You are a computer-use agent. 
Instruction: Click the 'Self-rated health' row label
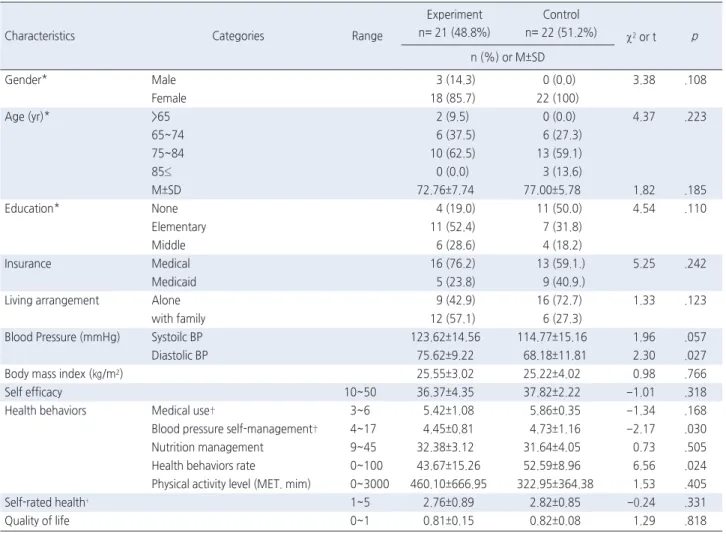(x=45, y=502)
